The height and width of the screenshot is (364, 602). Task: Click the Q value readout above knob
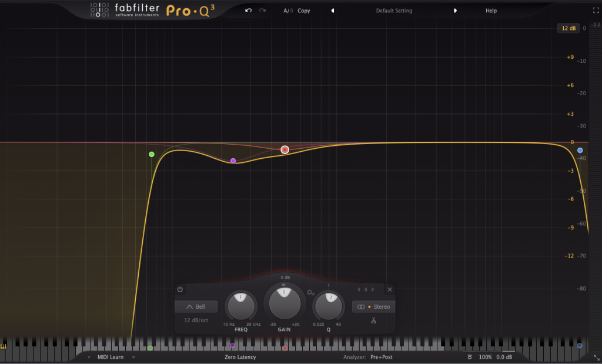click(329, 286)
